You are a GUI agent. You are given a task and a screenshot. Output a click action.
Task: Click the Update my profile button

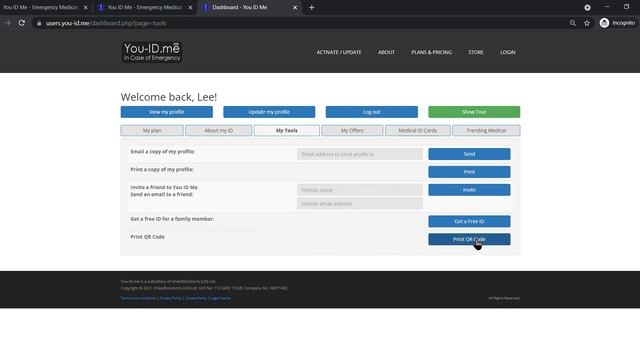[x=269, y=112]
